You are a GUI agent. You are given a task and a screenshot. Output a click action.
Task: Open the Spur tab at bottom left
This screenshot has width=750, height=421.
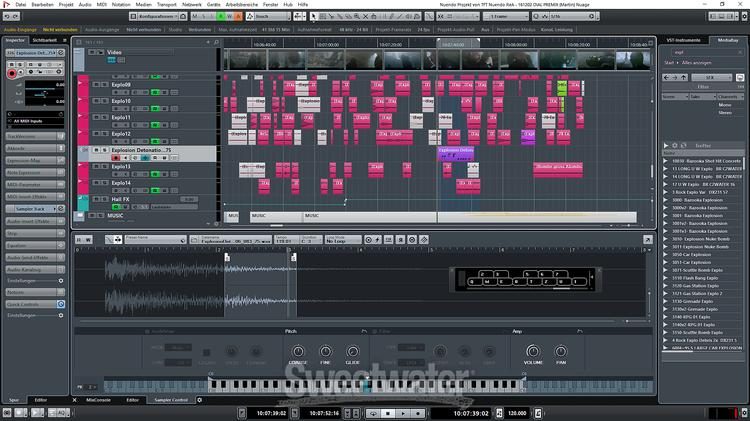(14, 400)
